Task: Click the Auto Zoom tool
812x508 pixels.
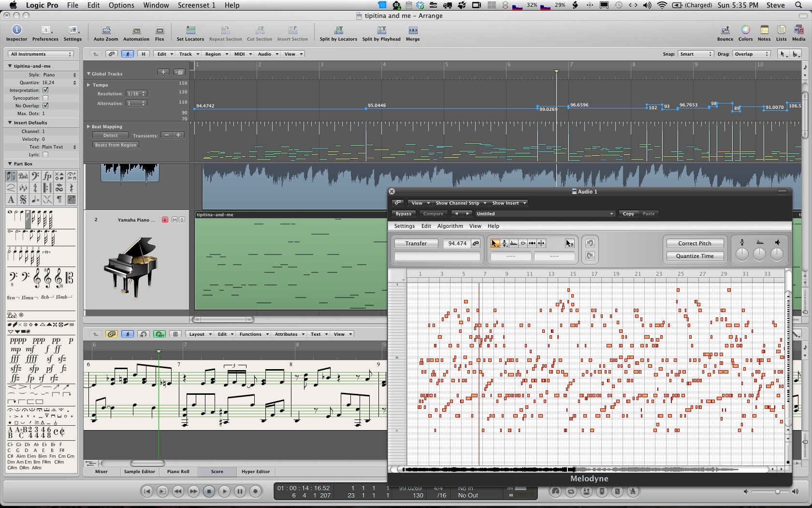Action: [x=106, y=33]
